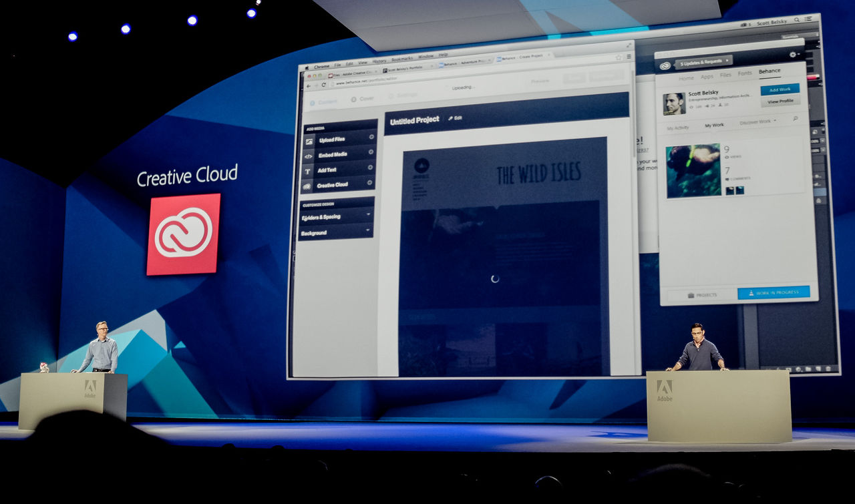Reload the page in Chrome
Viewport: 855px width, 504px height.
coord(324,85)
